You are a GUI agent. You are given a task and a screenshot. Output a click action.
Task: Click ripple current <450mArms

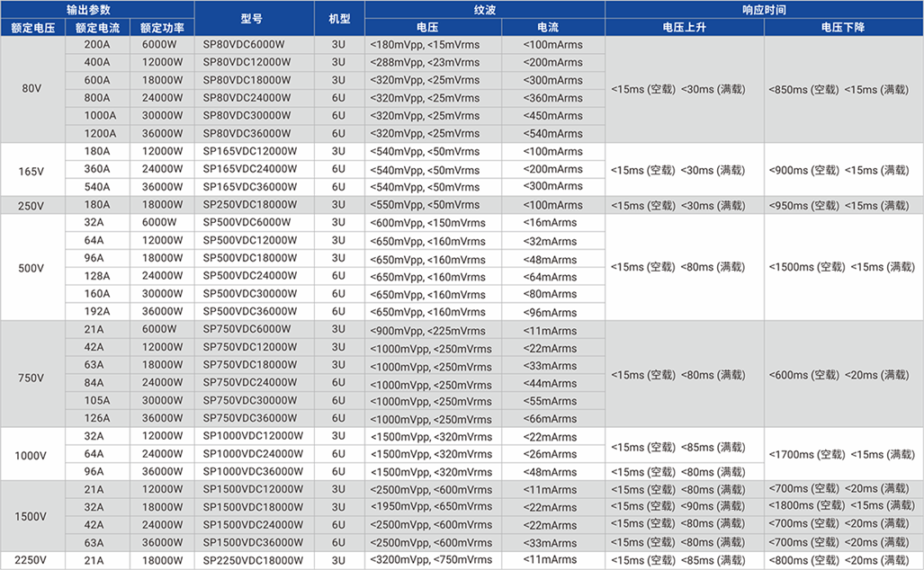[552, 116]
